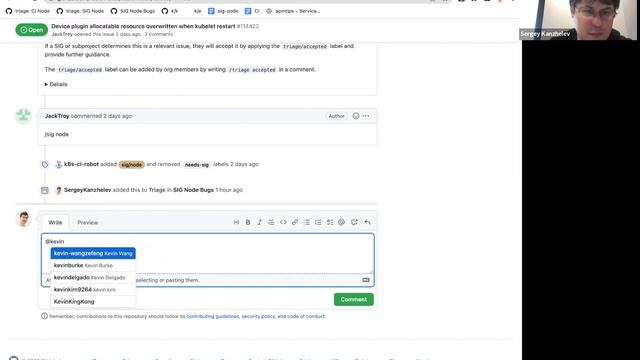640x360 pixels.
Task: Reference an issue or pull request icon
Action: pyautogui.click(x=354, y=222)
